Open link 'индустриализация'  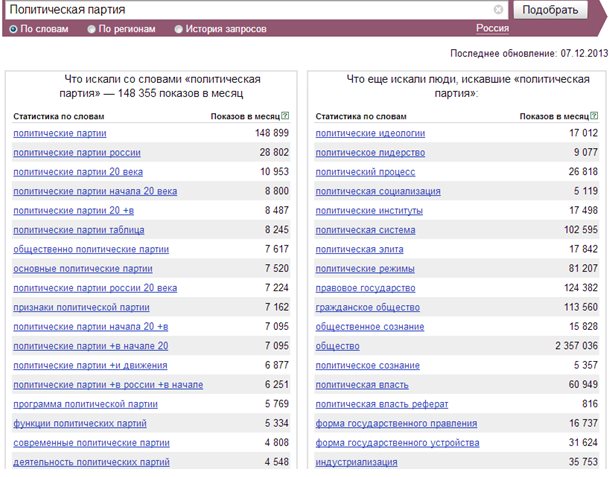356,462
